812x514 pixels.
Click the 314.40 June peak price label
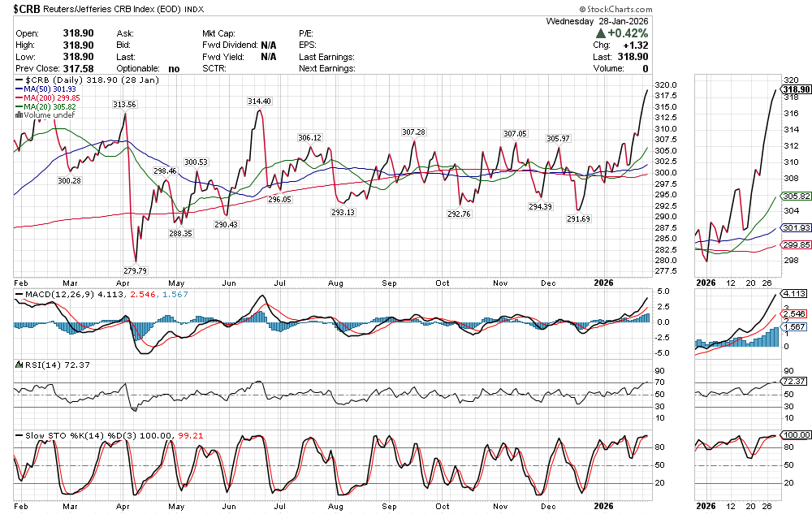[260, 100]
